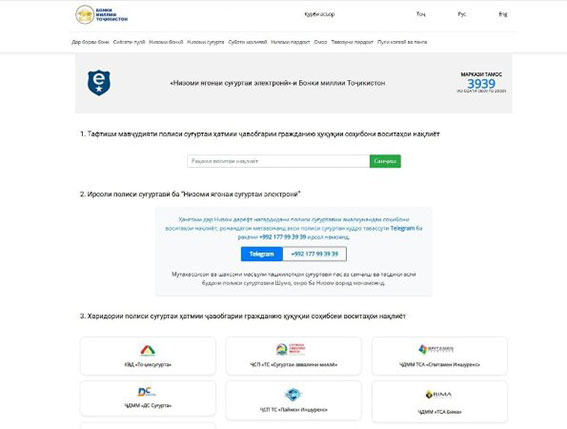
Task: Open the Низоми суғурта menu
Action: click(205, 42)
